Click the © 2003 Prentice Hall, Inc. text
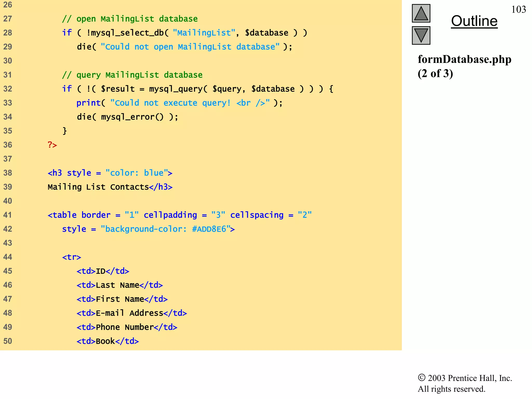 (465, 378)
